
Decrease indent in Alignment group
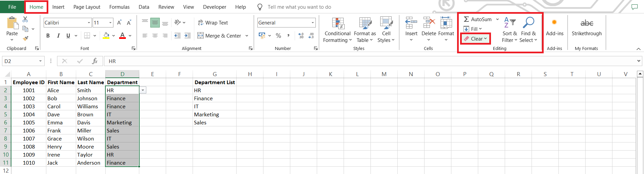tap(178, 36)
